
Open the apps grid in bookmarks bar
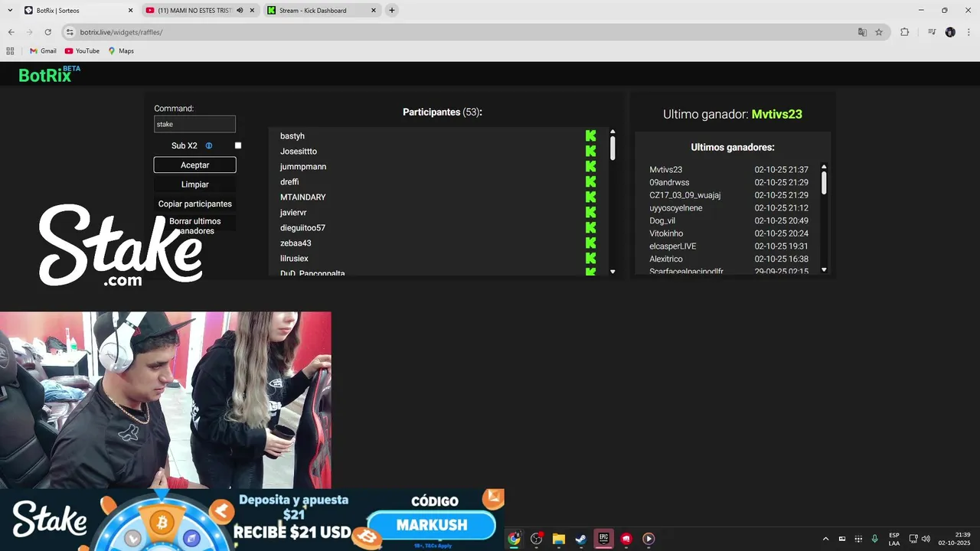tap(10, 51)
